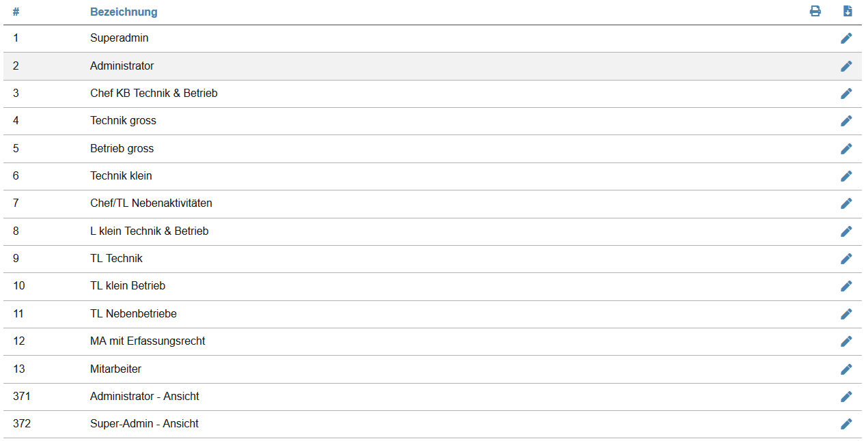Select the TL klein Betrieb entry

(127, 286)
